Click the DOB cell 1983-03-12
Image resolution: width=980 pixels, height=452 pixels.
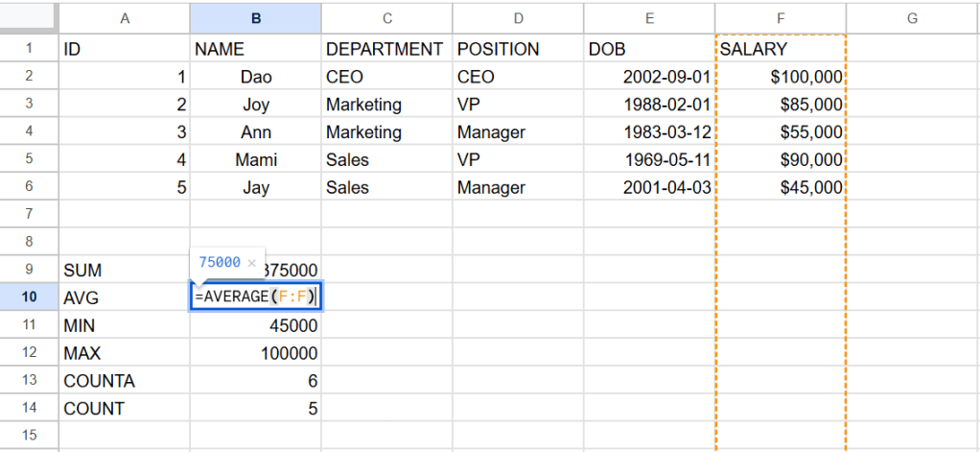650,132
